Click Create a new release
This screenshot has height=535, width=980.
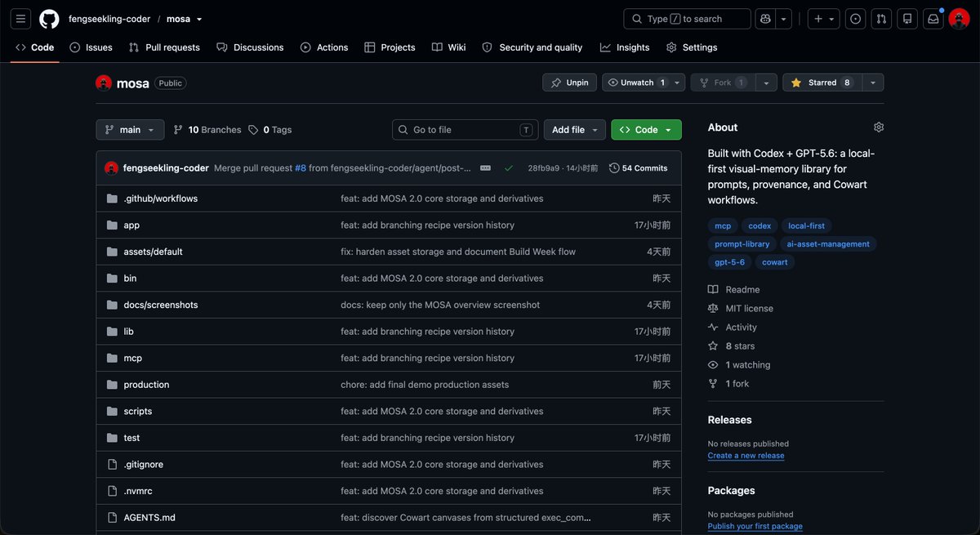[746, 456]
